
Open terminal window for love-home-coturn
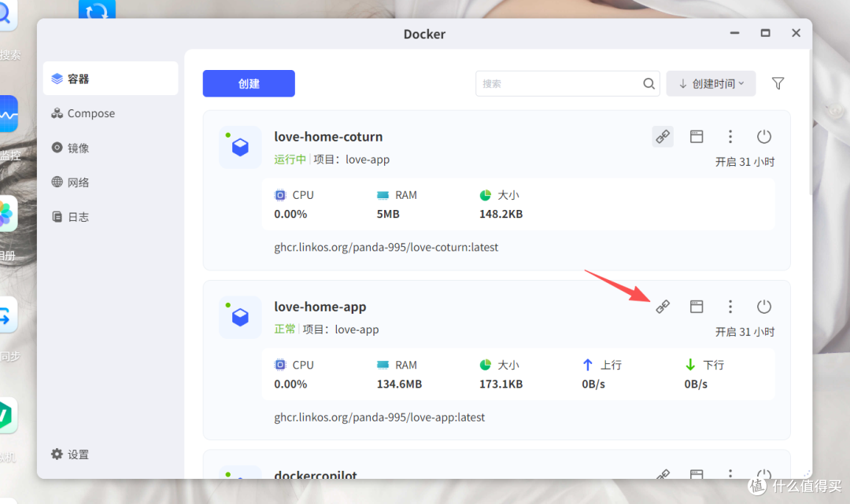[x=697, y=137]
